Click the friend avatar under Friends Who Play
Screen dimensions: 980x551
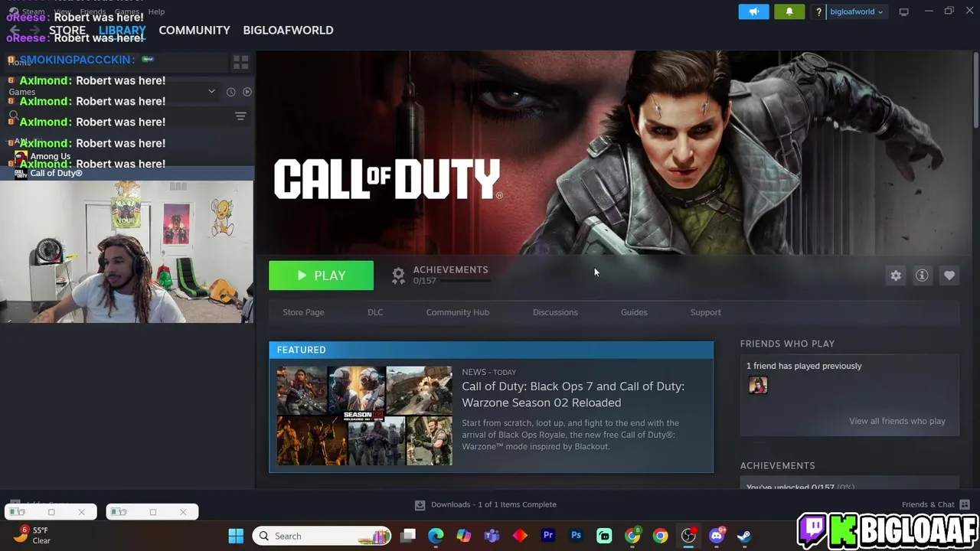pyautogui.click(x=758, y=385)
